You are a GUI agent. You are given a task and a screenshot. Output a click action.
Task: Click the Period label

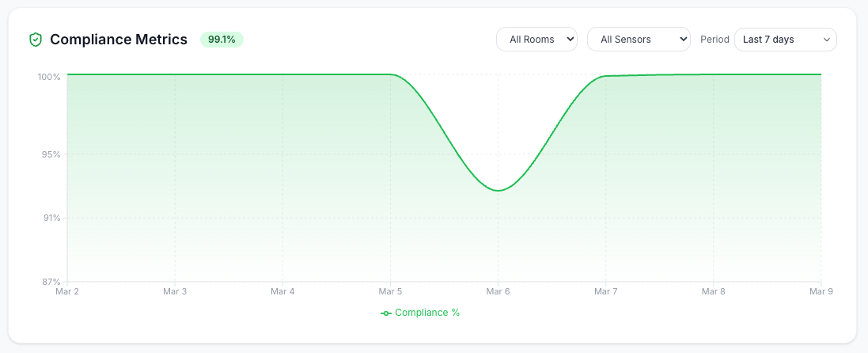[714, 40]
